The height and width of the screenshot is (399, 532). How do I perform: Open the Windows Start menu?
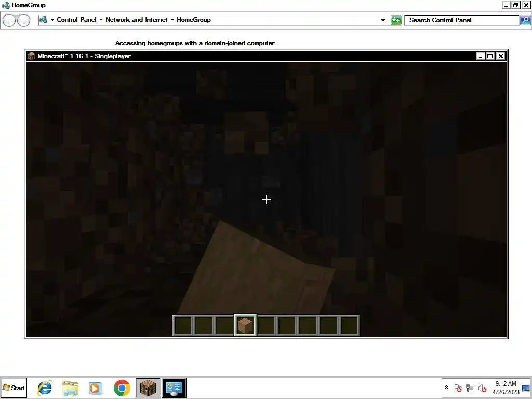point(14,388)
